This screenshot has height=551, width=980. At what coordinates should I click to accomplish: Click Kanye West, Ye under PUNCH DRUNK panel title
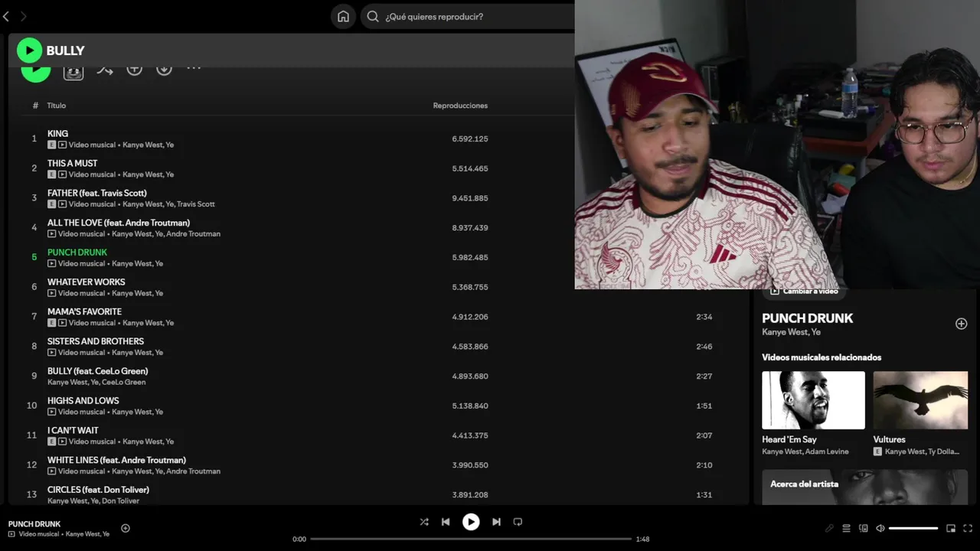click(791, 332)
